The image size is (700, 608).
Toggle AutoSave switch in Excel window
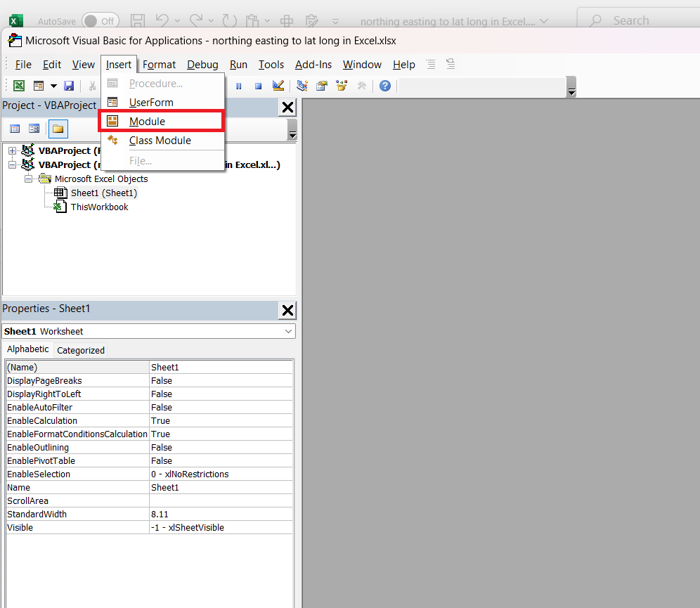(x=101, y=21)
